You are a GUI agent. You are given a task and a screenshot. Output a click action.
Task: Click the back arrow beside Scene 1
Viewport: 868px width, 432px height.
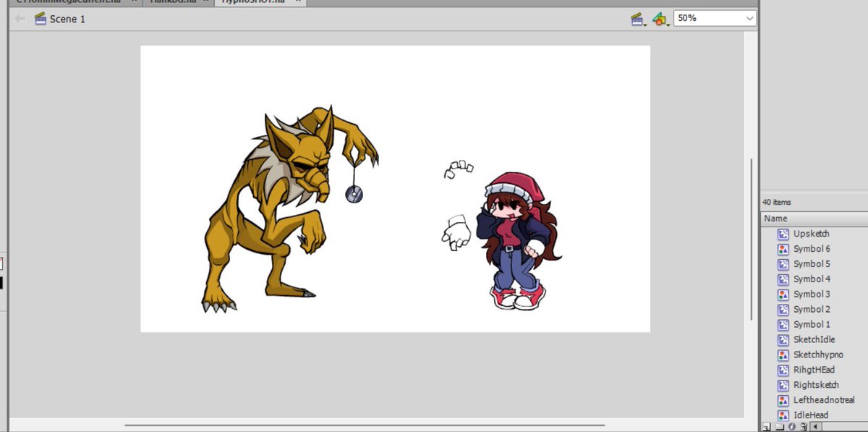[x=20, y=19]
